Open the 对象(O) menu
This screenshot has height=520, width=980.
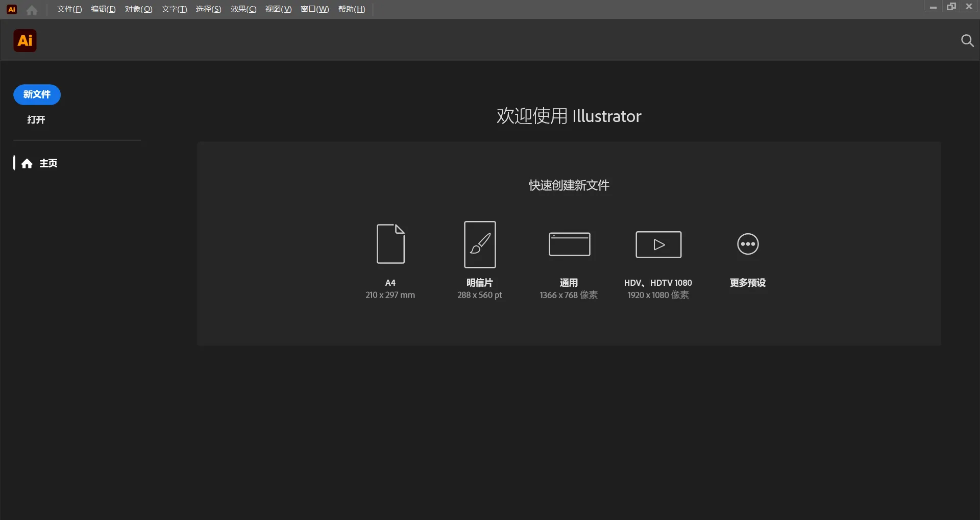(138, 9)
